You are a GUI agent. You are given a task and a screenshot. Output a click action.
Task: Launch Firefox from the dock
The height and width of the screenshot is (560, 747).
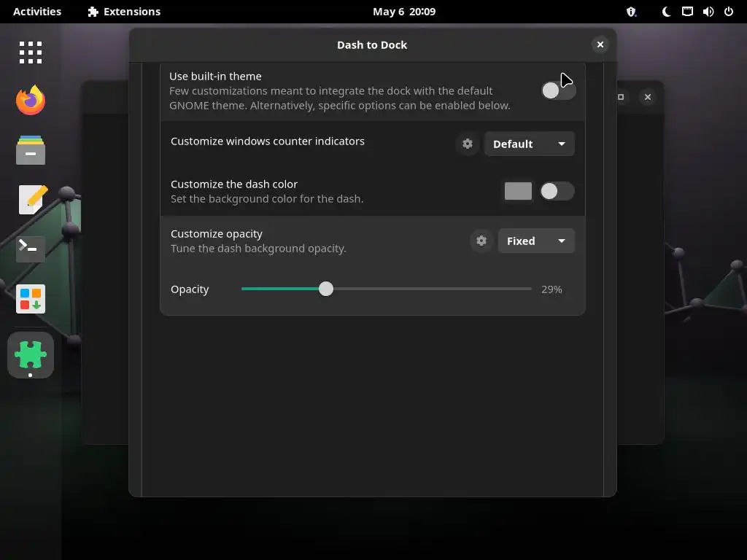coord(31,100)
